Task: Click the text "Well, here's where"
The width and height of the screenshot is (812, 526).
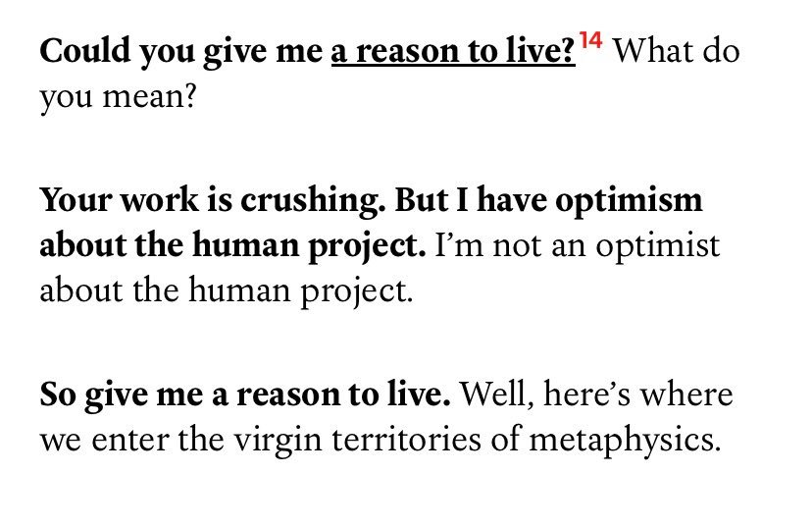Action: coord(596,394)
